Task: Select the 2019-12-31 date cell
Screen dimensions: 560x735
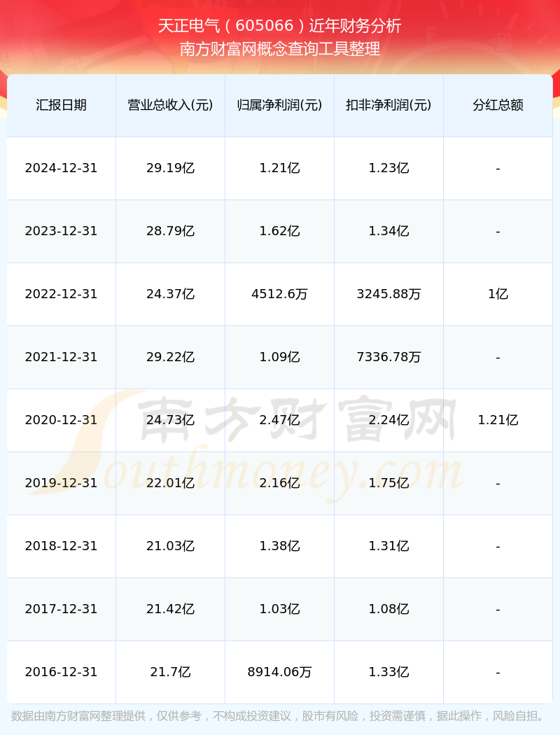Action: coord(62,483)
